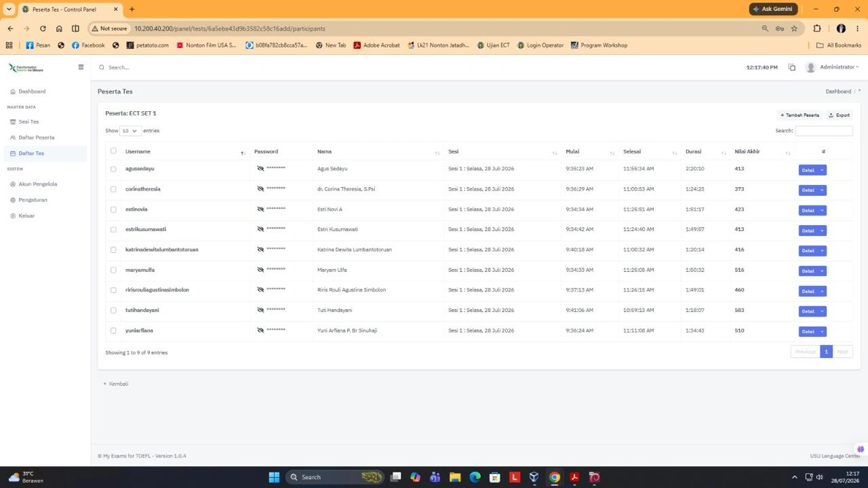Click the browser back arrow
Screen dimensions: 868x488
pos(10,28)
